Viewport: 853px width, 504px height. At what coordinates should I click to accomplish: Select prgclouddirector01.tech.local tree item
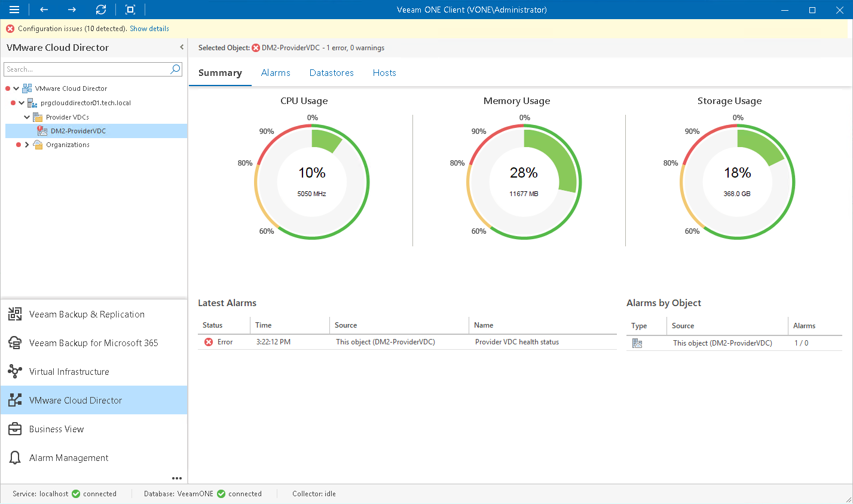coord(85,103)
